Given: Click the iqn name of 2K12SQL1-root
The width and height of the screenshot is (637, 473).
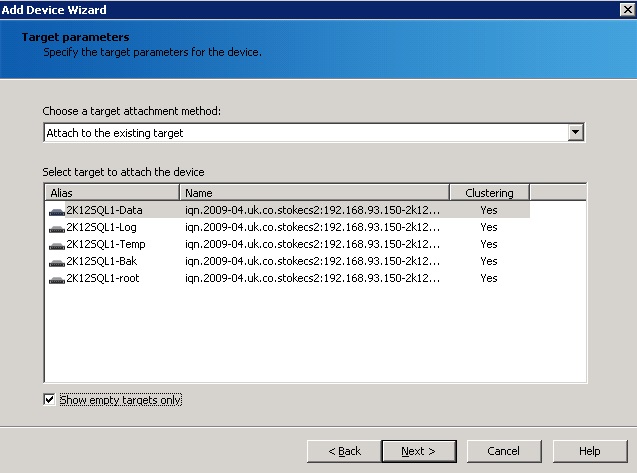Looking at the screenshot, I should click(x=312, y=278).
